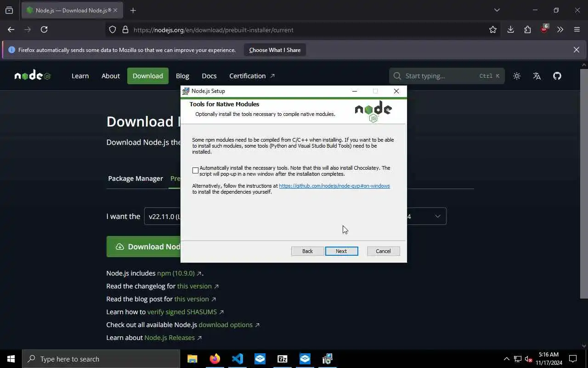Show more toolbar tools chevron

[560, 29]
